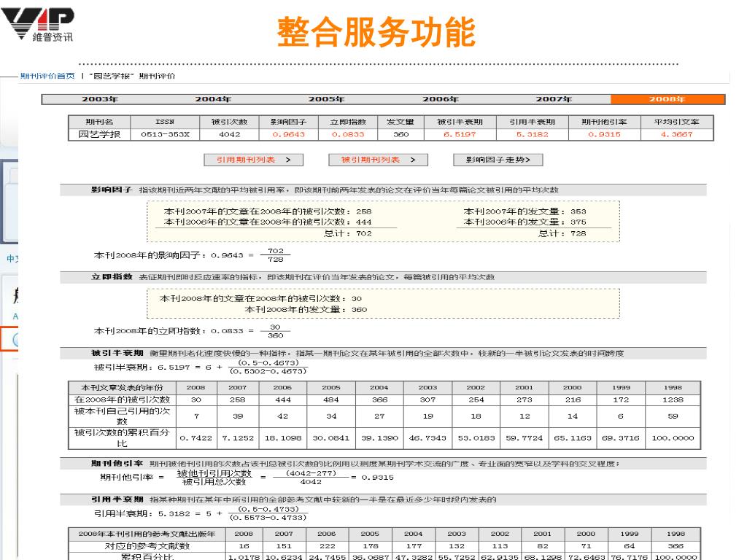Click the 期刊他引率 column header
The width and height of the screenshot is (747, 560).
coord(604,122)
